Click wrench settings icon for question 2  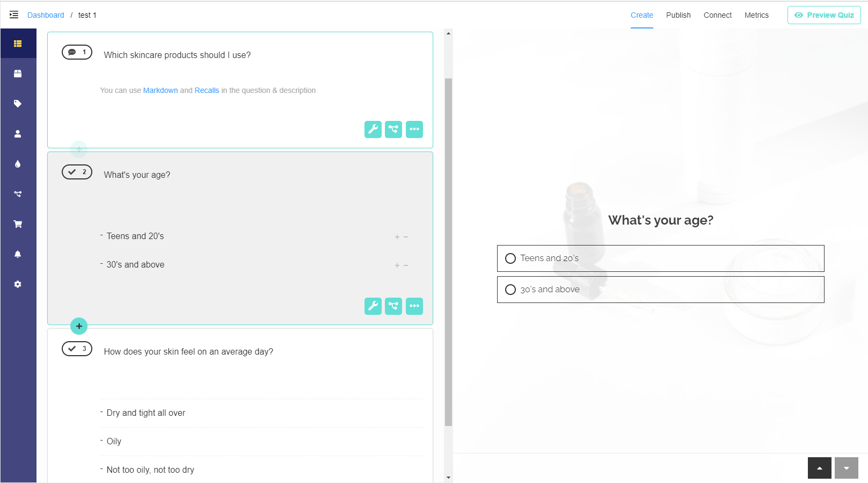click(x=373, y=306)
